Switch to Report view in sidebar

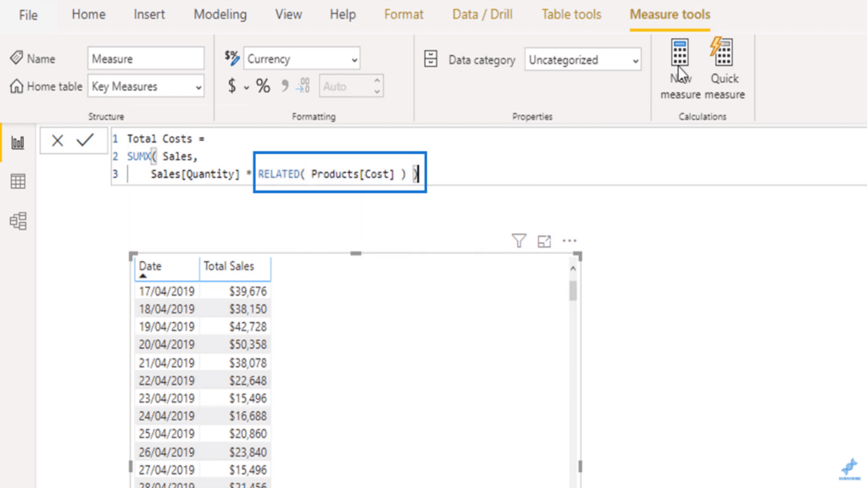pos(18,142)
